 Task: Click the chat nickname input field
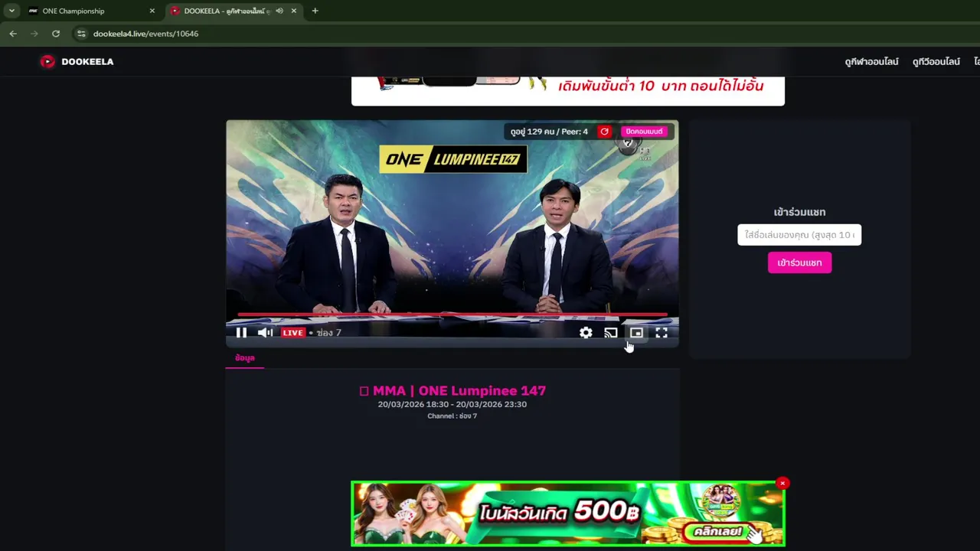(x=799, y=235)
